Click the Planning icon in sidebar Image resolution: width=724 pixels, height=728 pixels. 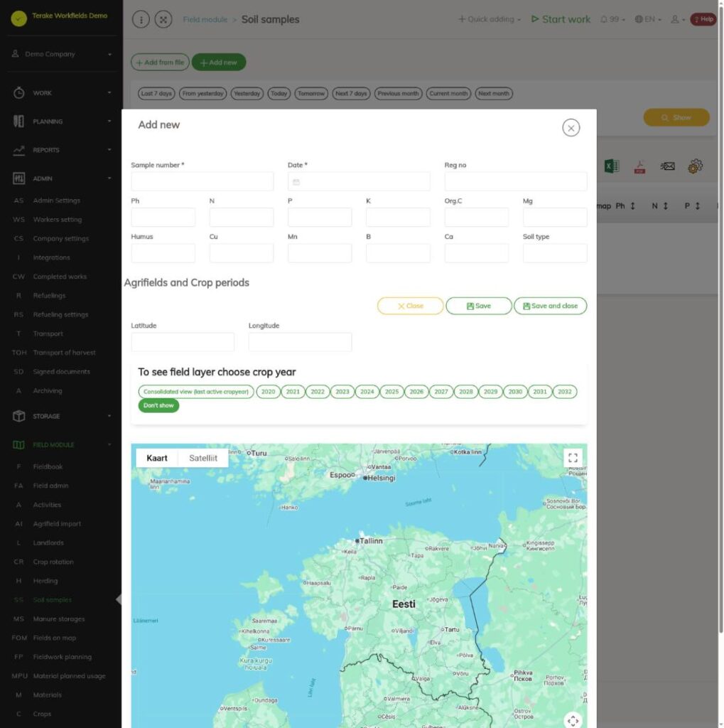pos(18,121)
